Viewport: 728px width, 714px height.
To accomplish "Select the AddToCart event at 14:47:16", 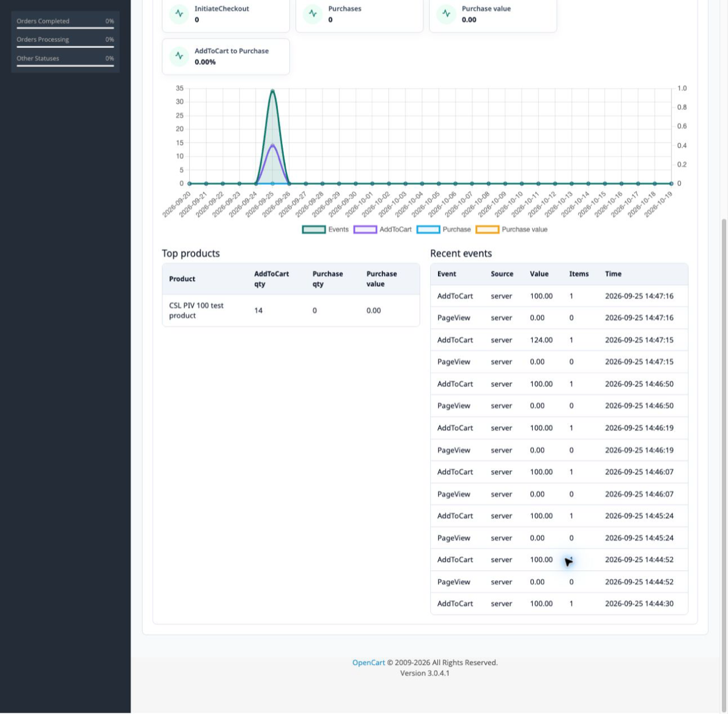I will point(455,296).
